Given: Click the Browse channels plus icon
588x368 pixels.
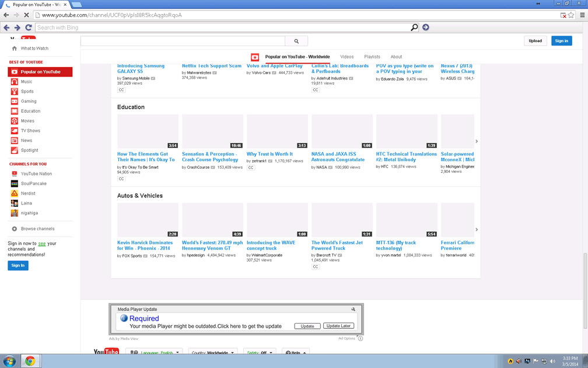Looking at the screenshot, I should click(15, 229).
